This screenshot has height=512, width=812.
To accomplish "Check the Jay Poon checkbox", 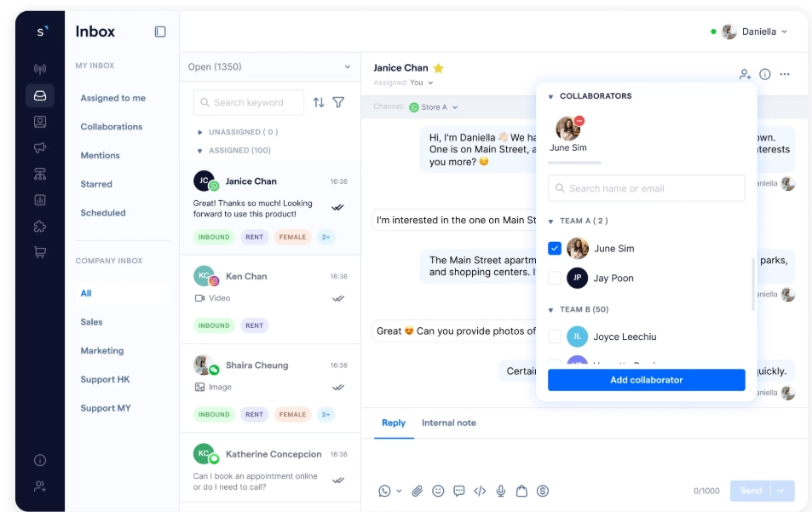I will coord(555,278).
